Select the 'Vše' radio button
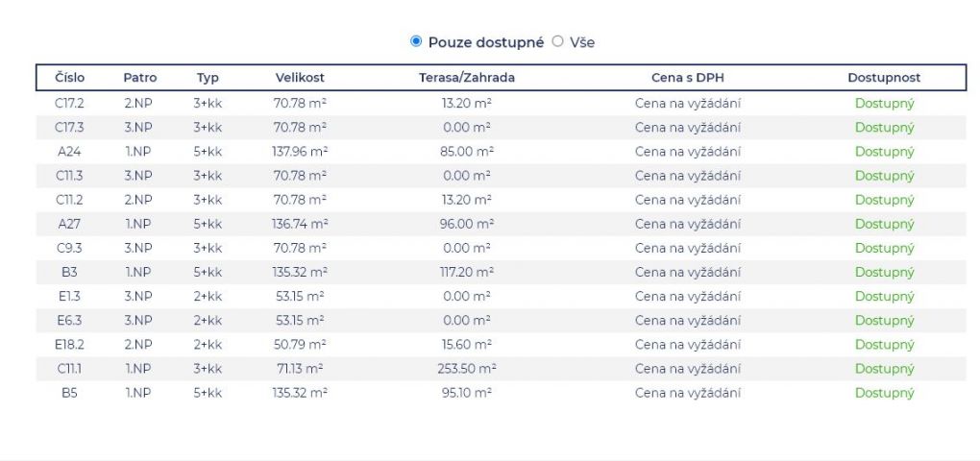 click(557, 41)
